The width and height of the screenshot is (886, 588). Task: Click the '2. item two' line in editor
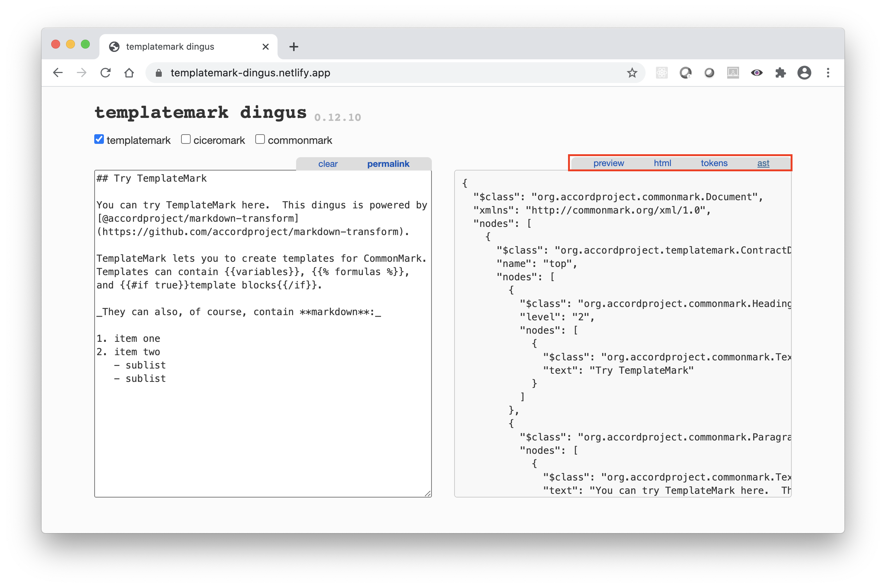[x=128, y=352]
